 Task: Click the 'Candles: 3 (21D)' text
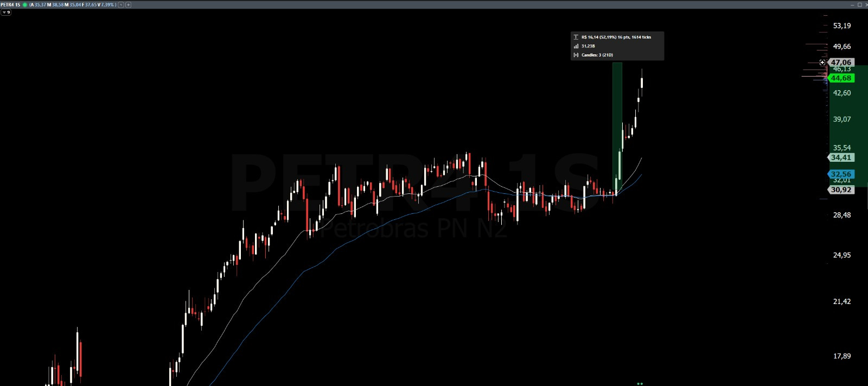[x=597, y=55]
